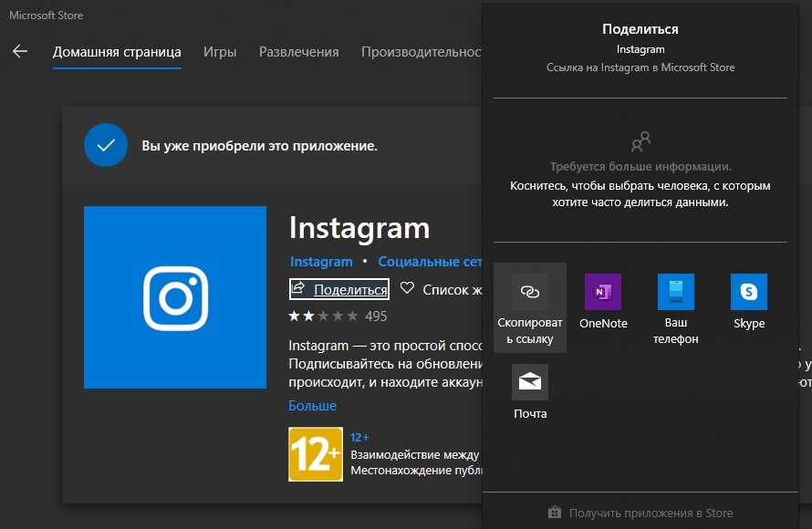The height and width of the screenshot is (529, 812).
Task: Click the heart wishlist icon
Action: 407,288
